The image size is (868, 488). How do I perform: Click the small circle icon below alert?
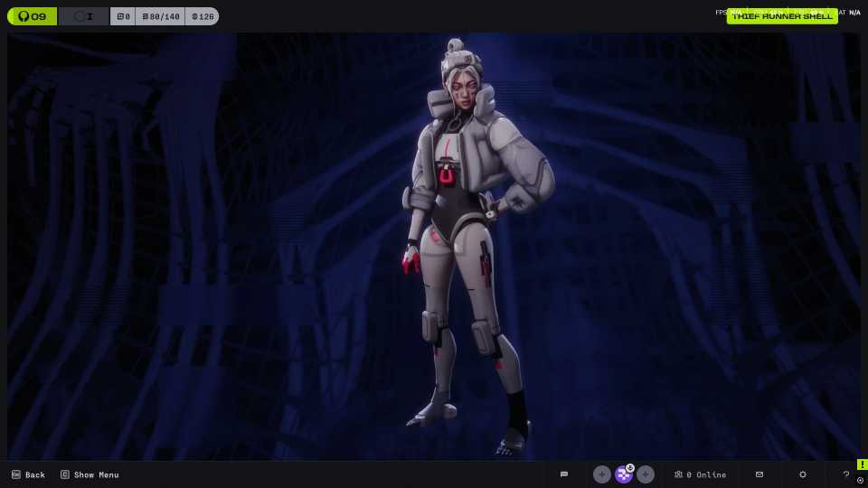[861, 481]
